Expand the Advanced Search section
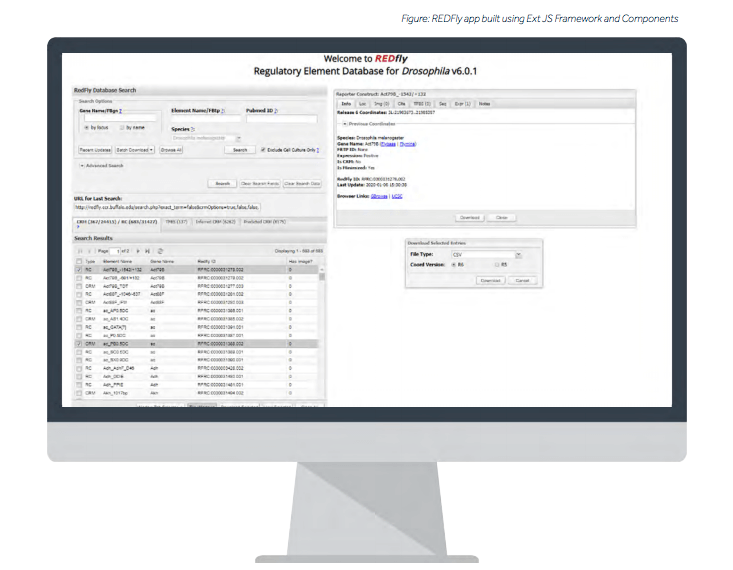The image size is (733, 570). click(x=82, y=166)
